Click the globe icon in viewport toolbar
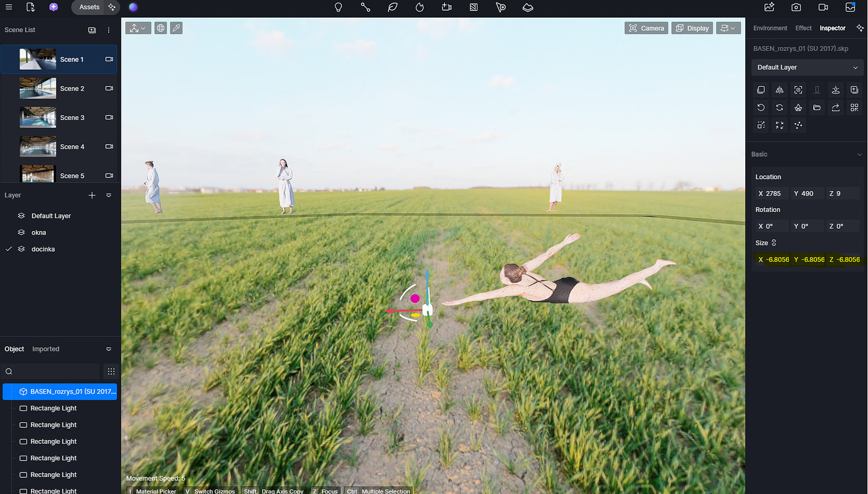 pyautogui.click(x=161, y=28)
